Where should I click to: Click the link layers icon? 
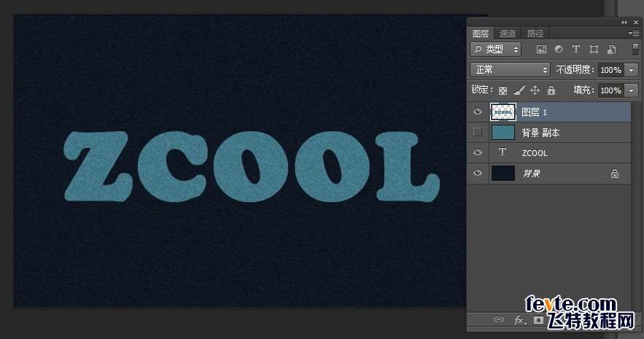[x=499, y=319]
